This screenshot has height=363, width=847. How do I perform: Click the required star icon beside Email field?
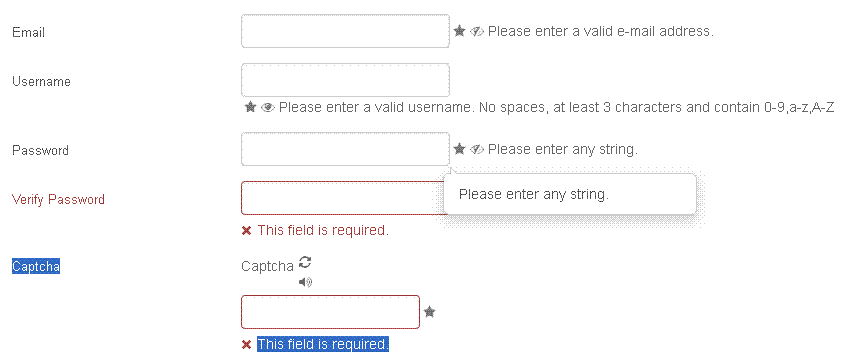(x=460, y=31)
